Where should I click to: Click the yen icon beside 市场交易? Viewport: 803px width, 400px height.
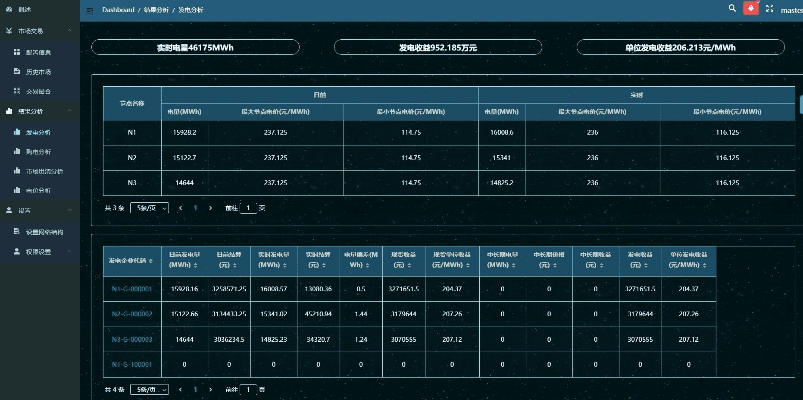coord(8,31)
